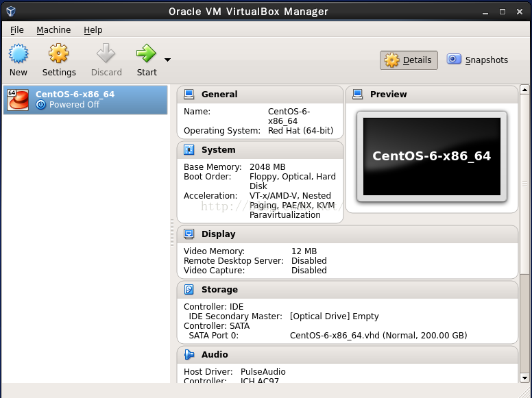Click the CentOS-6-x86_64 preview thumbnail
This screenshot has height=398, width=532.
[432, 156]
